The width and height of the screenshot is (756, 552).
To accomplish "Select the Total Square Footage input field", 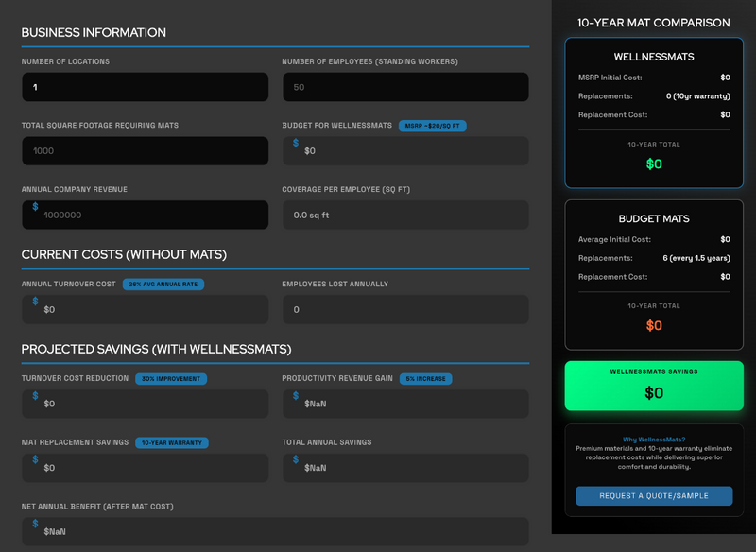I will click(x=145, y=150).
